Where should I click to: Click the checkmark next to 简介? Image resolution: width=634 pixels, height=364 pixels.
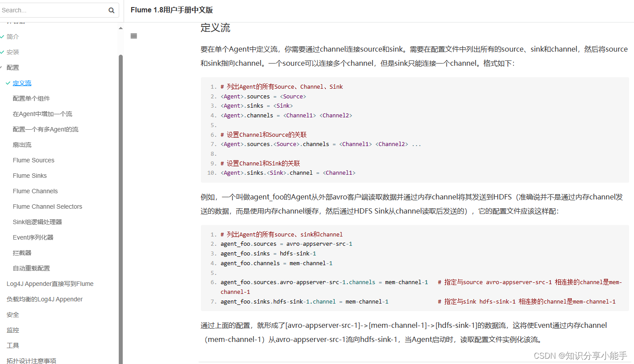pyautogui.click(x=2, y=37)
